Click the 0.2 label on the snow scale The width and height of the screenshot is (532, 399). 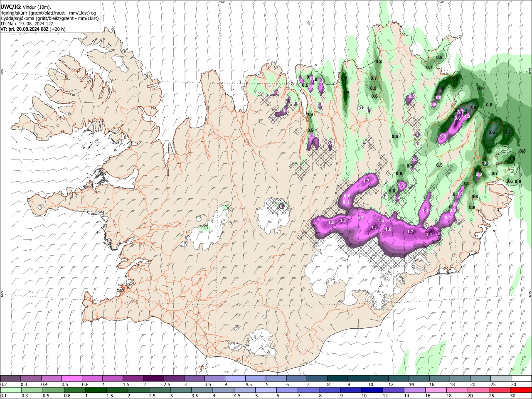tap(4, 384)
